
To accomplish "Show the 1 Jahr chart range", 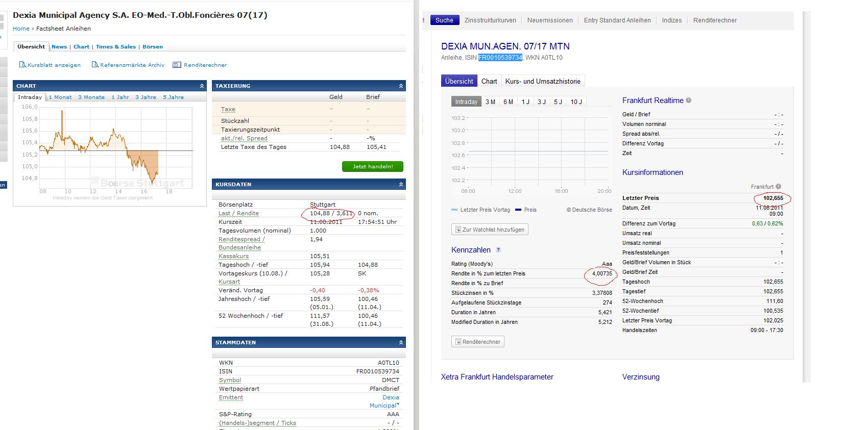I will pos(120,97).
